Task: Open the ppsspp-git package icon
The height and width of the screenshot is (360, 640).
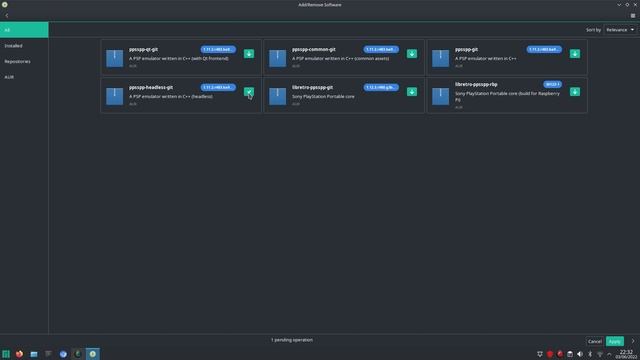Action: point(440,58)
